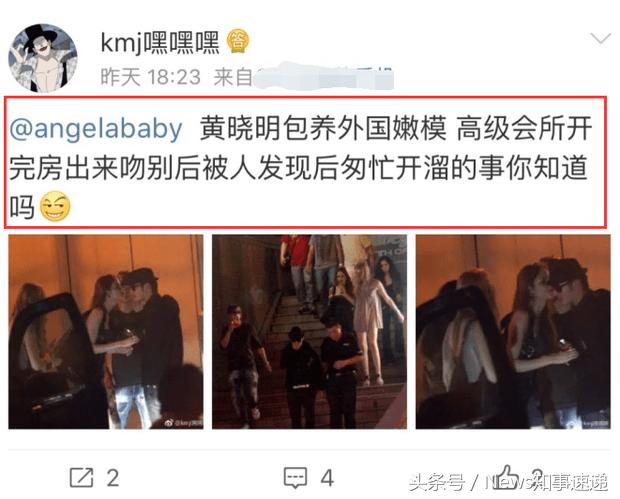The height and width of the screenshot is (499, 620).
Task: Tap the kmj嘿嘿嘿 username
Action: point(160,42)
